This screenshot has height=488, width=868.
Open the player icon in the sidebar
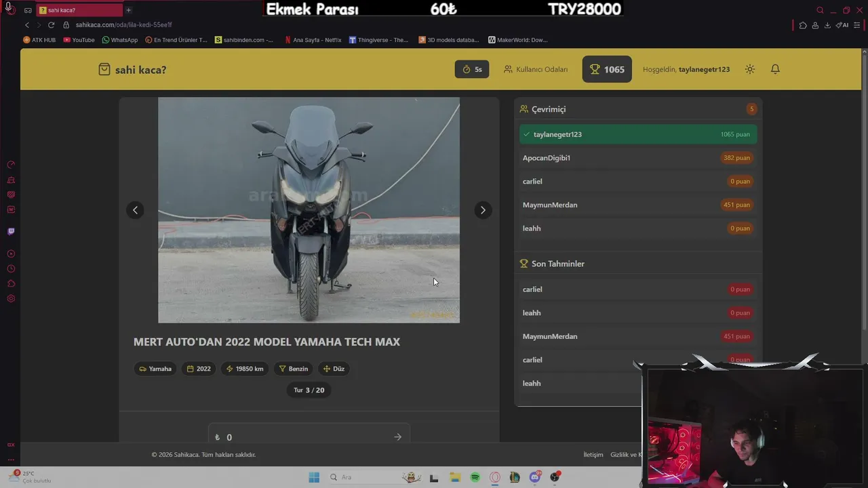pyautogui.click(x=11, y=254)
